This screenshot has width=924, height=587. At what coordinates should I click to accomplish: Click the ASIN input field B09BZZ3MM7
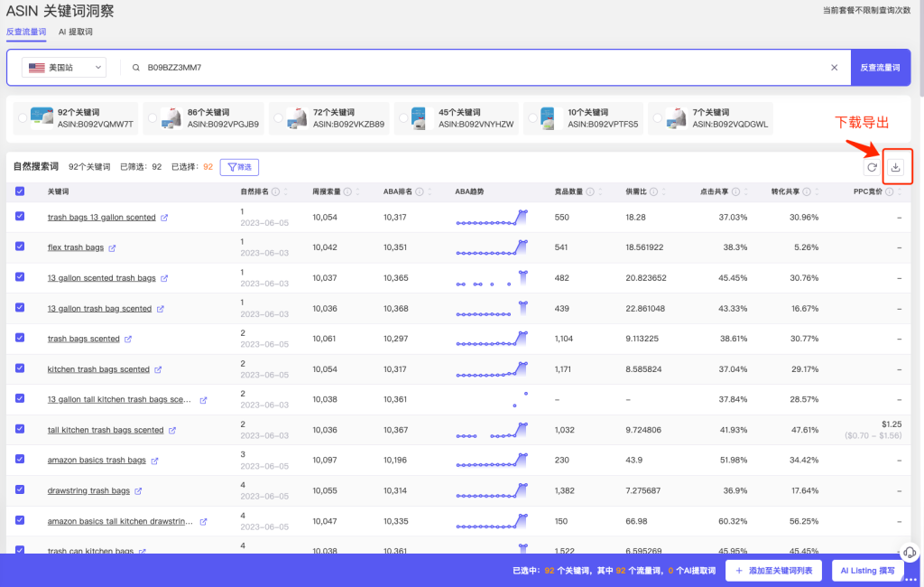(x=484, y=68)
